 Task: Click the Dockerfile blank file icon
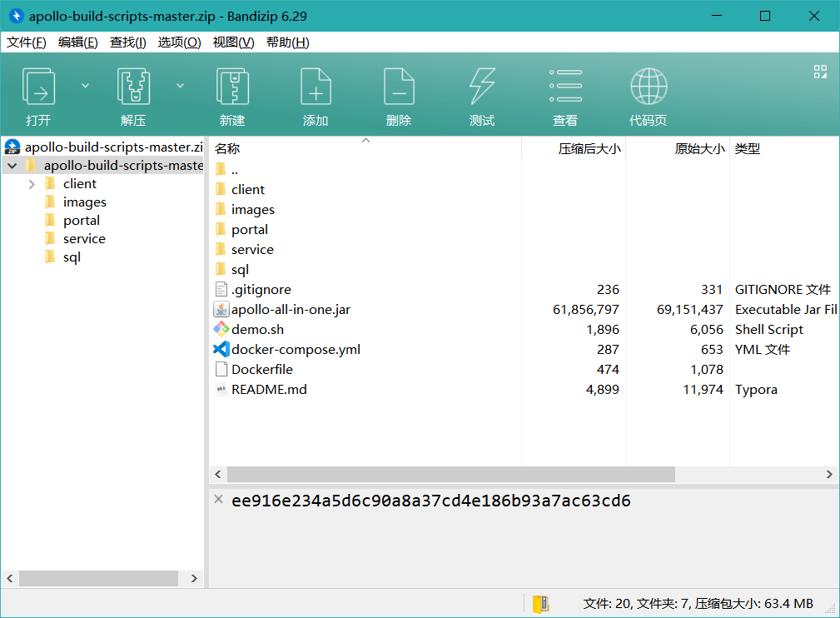click(221, 369)
